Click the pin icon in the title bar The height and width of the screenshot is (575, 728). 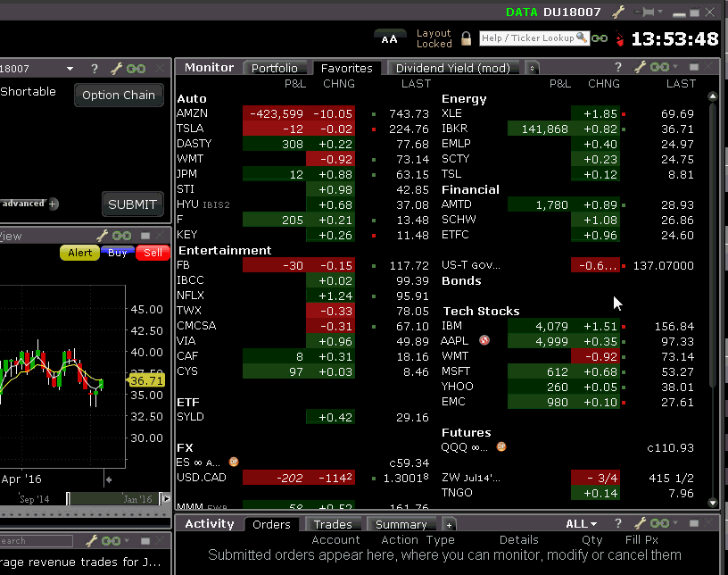[646, 12]
